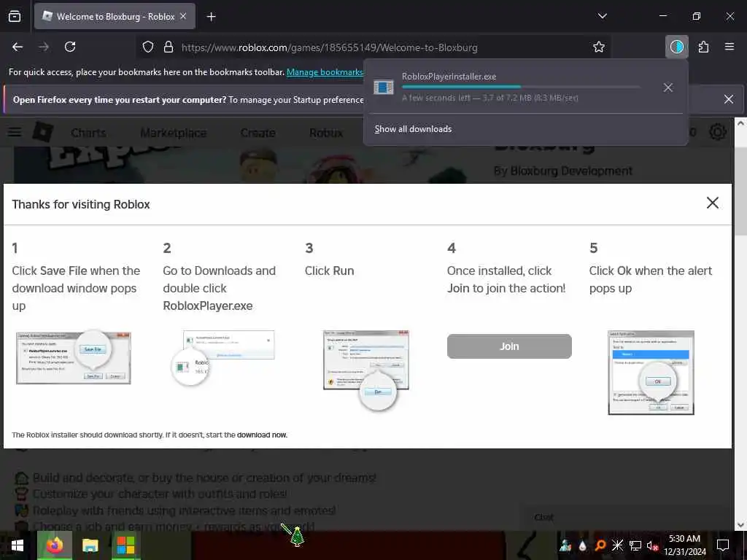Screen dimensions: 747x560
Task: Click the Roblox logo icon
Action: pyautogui.click(x=42, y=132)
